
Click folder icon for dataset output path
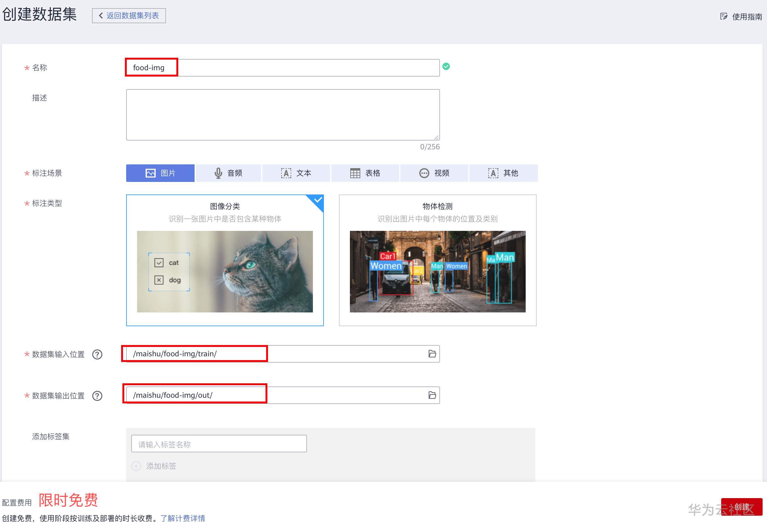click(432, 395)
